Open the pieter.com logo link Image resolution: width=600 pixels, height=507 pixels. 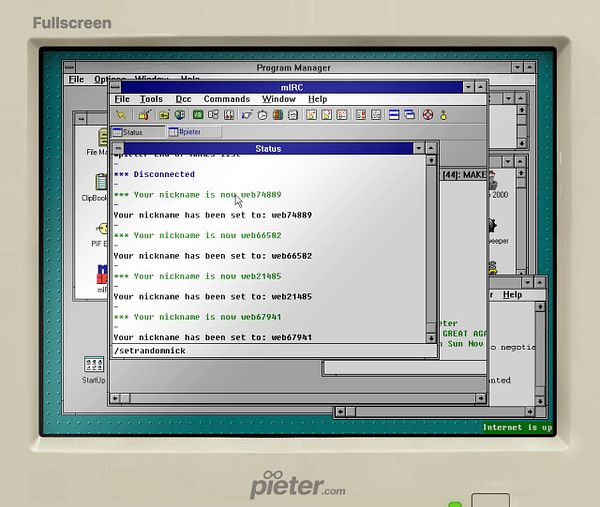(298, 484)
